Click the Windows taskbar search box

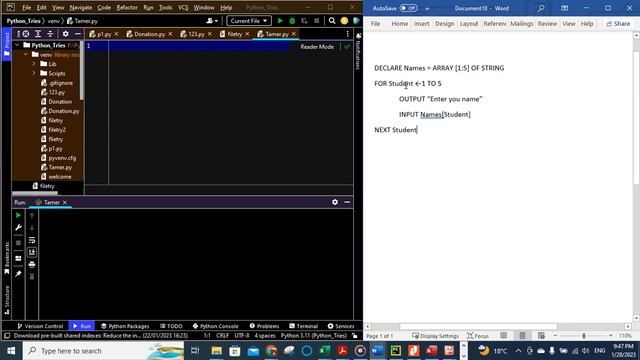(x=104, y=351)
